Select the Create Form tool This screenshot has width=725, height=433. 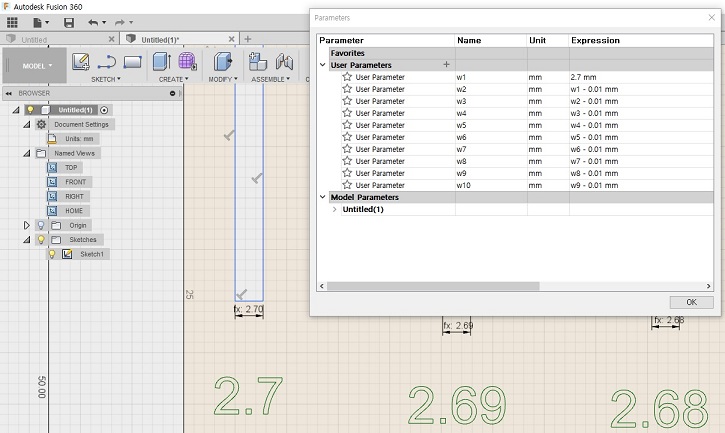click(187, 62)
